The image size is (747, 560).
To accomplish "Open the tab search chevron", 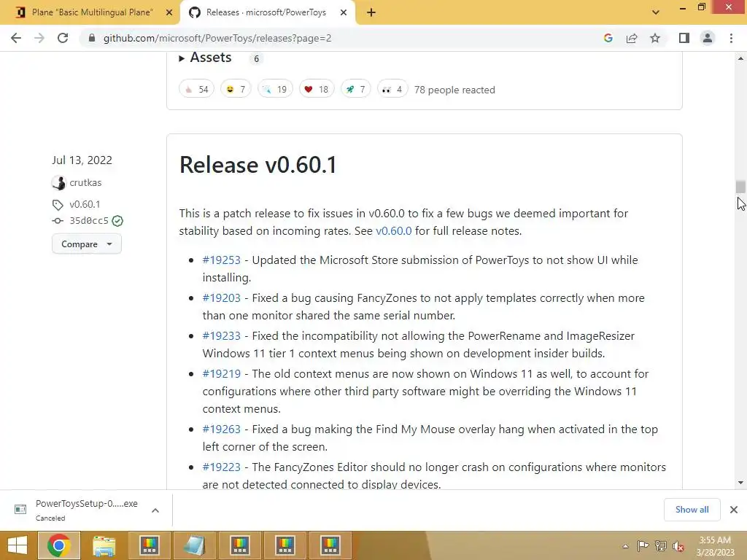I will 656,12.
